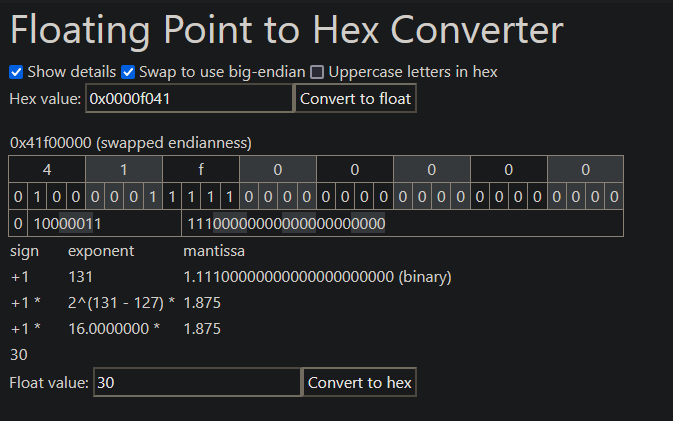Click the exponent value 131

point(81,276)
